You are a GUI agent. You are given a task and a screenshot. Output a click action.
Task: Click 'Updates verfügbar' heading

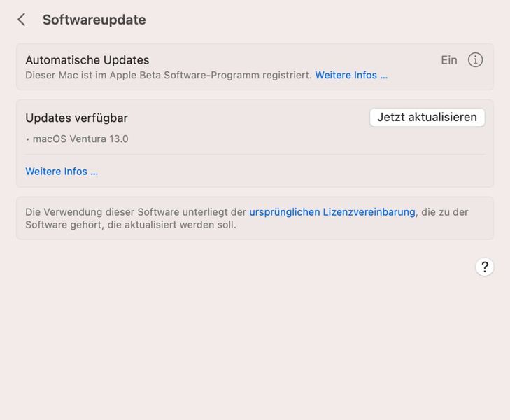pos(76,118)
